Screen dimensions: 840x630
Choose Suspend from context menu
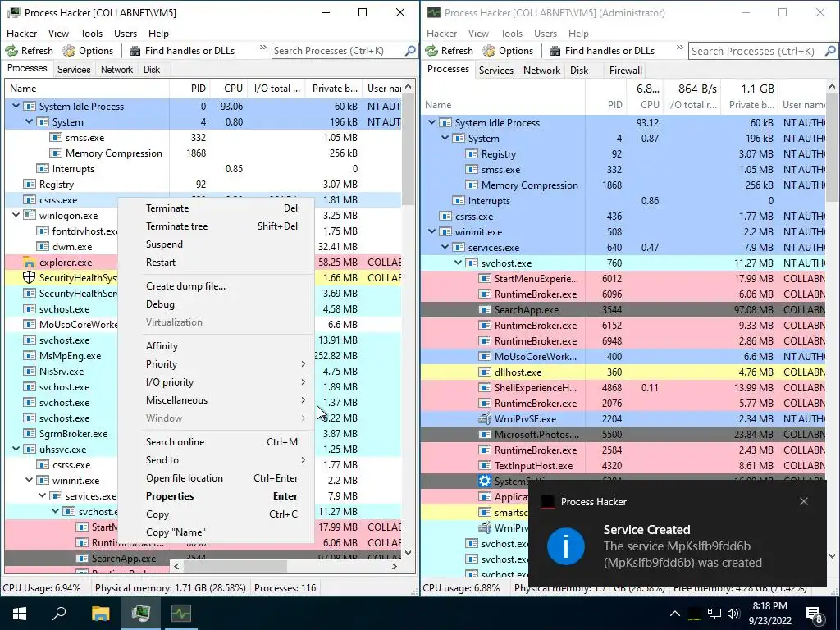tap(216, 244)
